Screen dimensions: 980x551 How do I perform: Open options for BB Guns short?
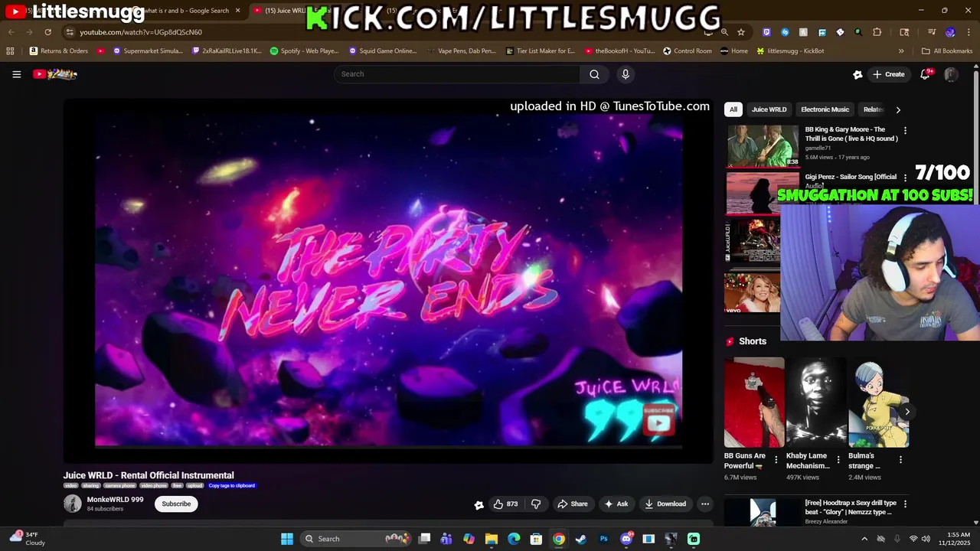776,460
